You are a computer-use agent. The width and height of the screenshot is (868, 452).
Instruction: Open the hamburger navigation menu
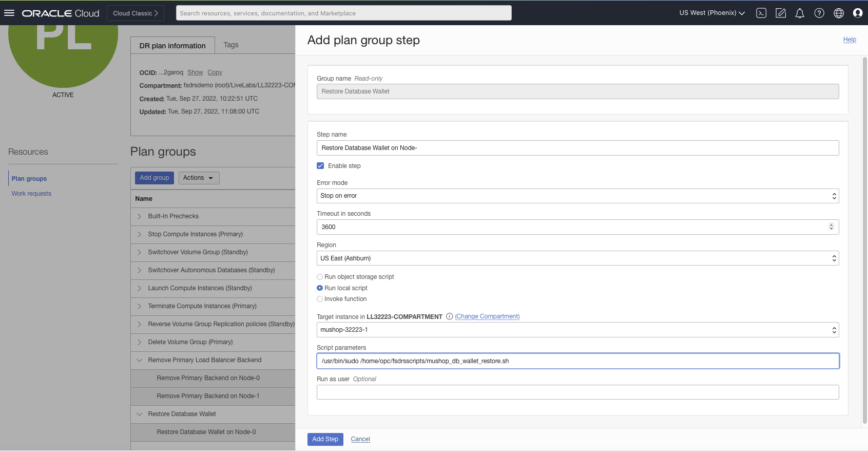(9, 13)
